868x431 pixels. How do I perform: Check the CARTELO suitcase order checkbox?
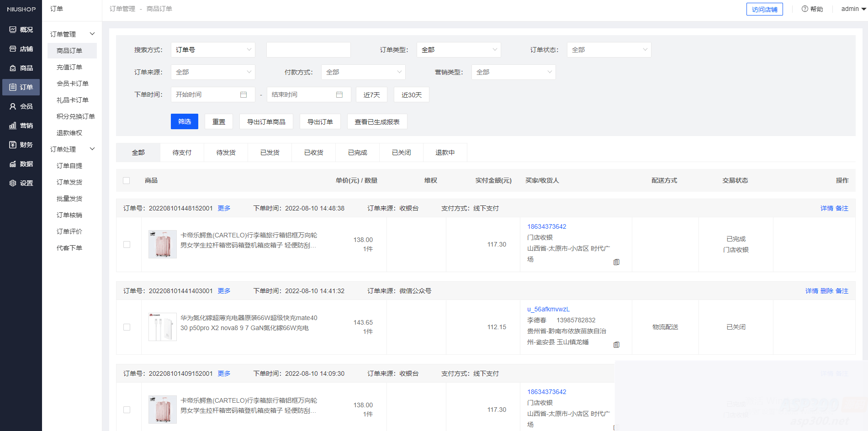(127, 244)
